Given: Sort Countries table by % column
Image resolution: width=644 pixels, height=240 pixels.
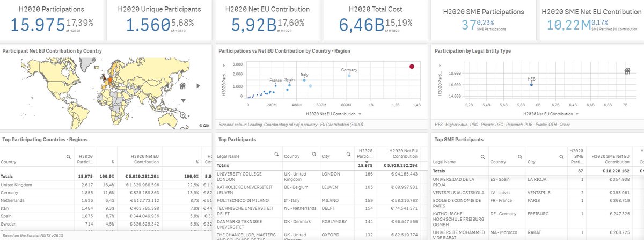Looking at the screenshot, I should tap(112, 161).
